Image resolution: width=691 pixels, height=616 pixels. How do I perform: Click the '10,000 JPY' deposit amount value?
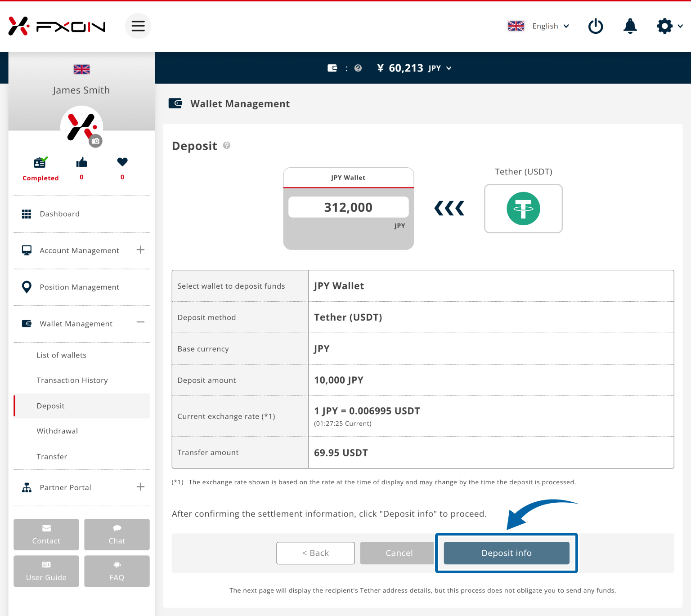coord(339,380)
